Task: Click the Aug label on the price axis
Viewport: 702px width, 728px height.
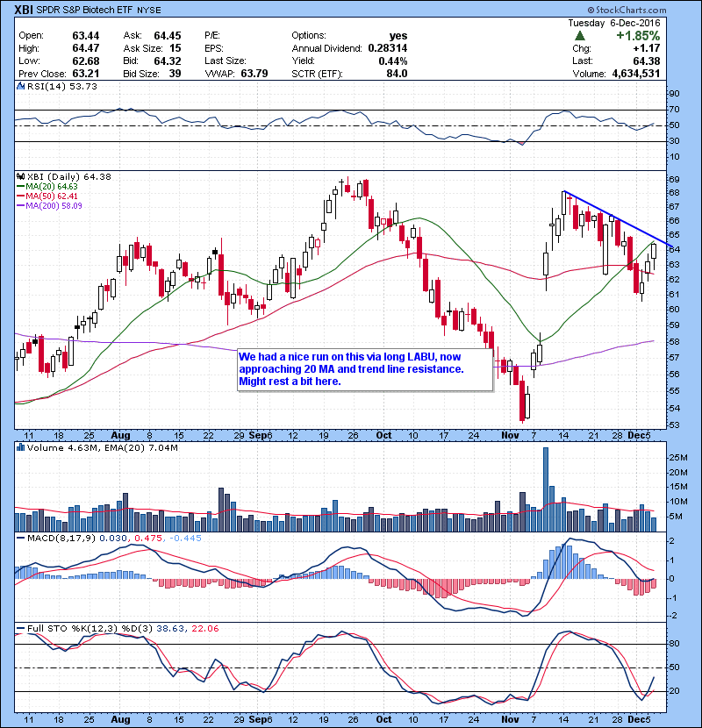Action: 120,436
